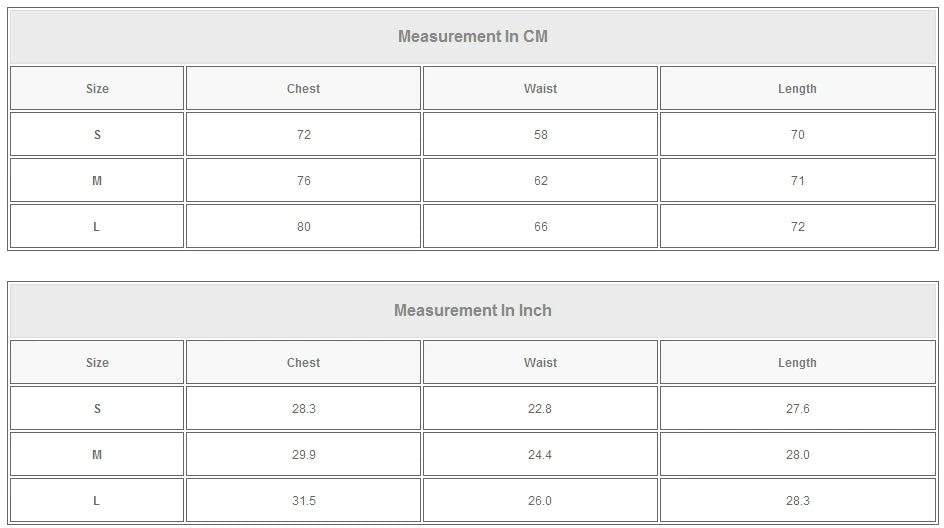Click the "Measurement In CM" table title
The height and width of the screenshot is (528, 944).
click(472, 37)
